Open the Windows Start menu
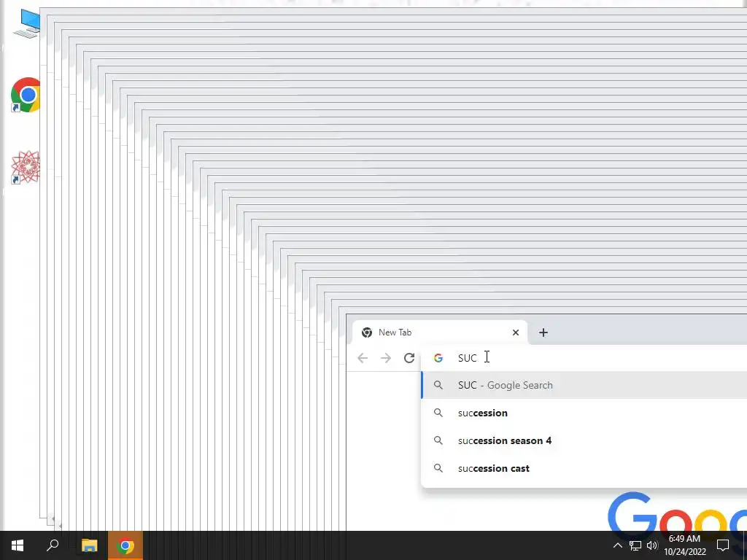The image size is (747, 560). pos(18,545)
